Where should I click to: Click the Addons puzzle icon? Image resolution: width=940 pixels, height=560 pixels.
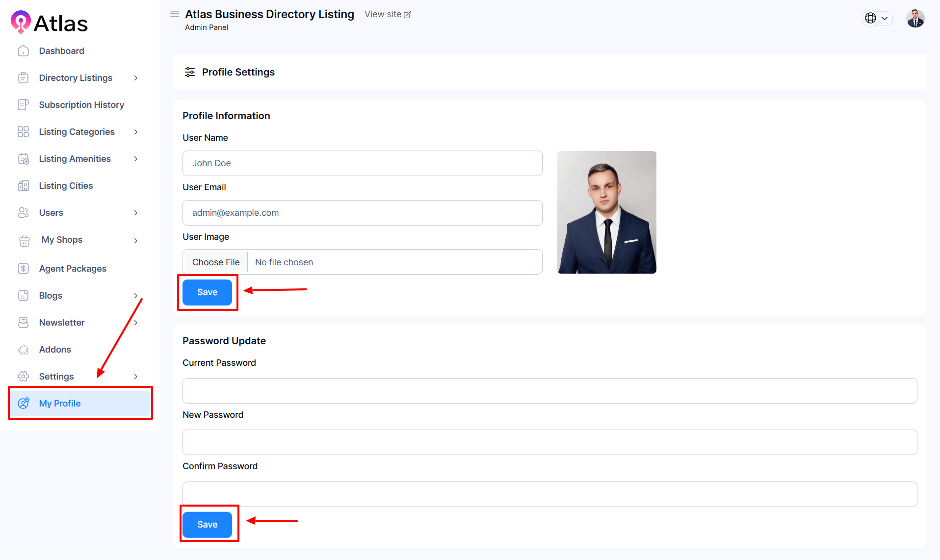point(23,350)
